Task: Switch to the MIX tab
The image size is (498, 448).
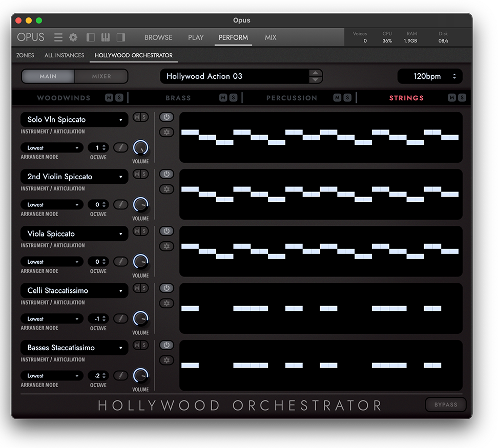Action: [270, 37]
